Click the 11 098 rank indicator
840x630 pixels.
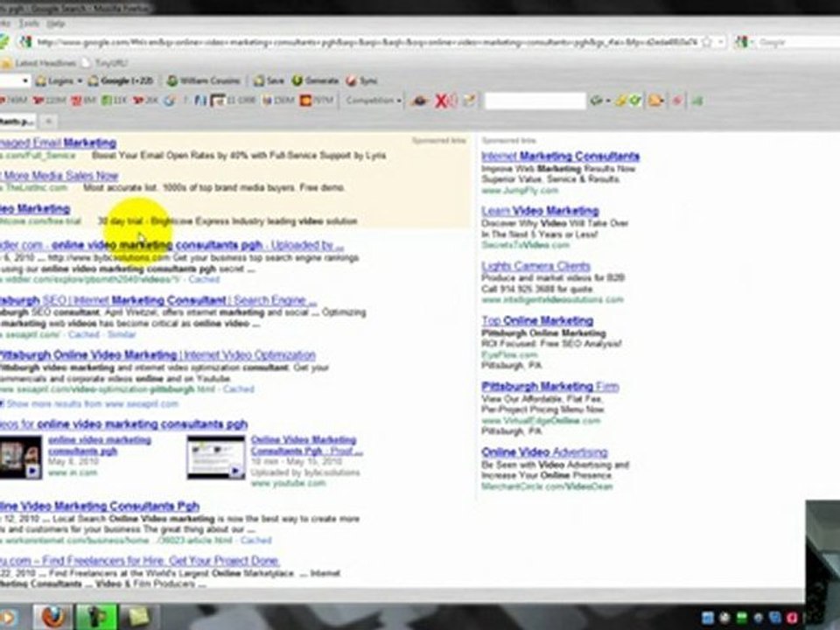[x=233, y=100]
